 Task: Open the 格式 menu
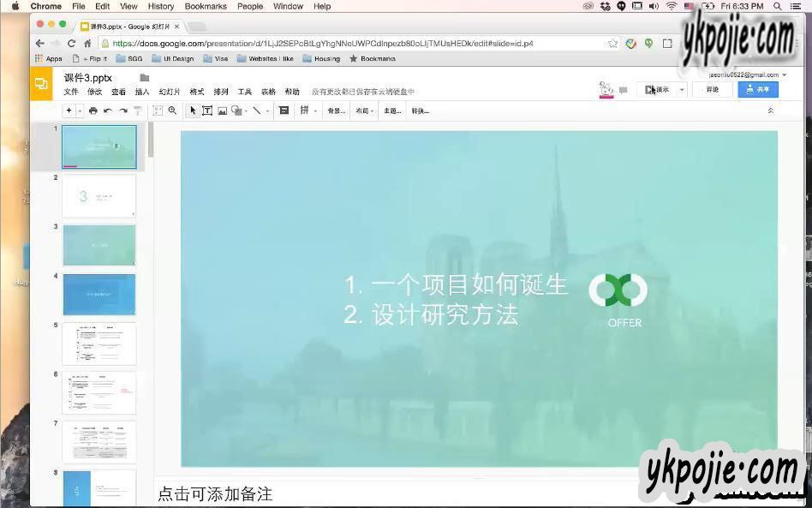(x=197, y=92)
